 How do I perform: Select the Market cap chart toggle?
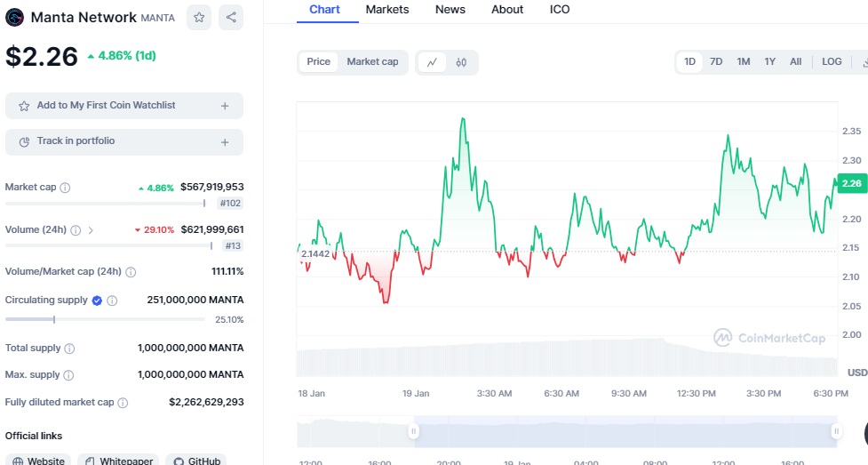(x=372, y=61)
